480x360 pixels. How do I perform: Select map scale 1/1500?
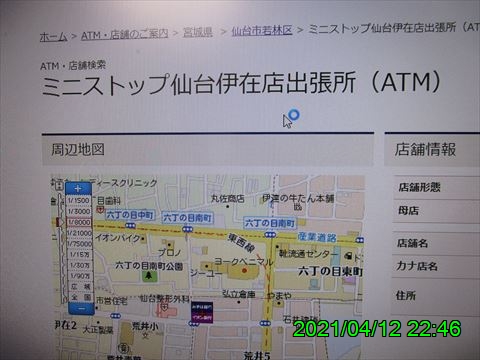click(x=79, y=200)
